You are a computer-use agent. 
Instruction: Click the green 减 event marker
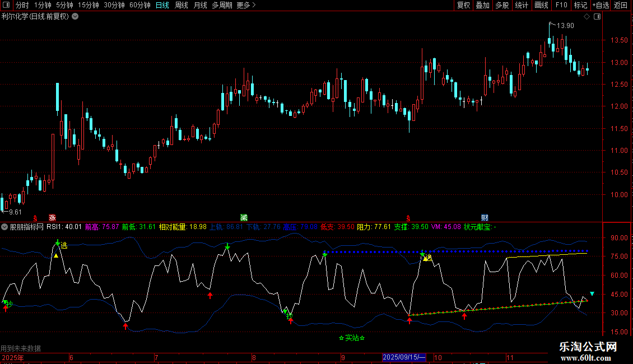coord(244,217)
